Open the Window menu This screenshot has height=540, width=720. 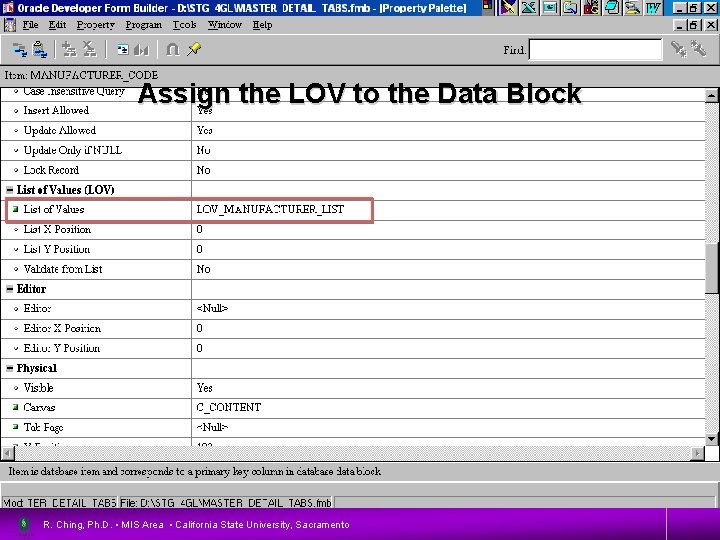[225, 25]
